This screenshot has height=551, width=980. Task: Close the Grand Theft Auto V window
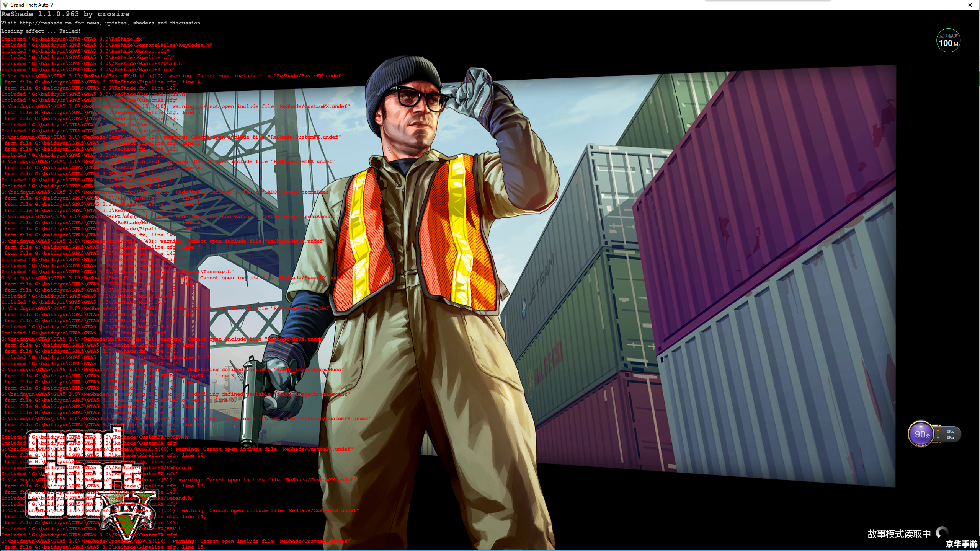(x=970, y=5)
